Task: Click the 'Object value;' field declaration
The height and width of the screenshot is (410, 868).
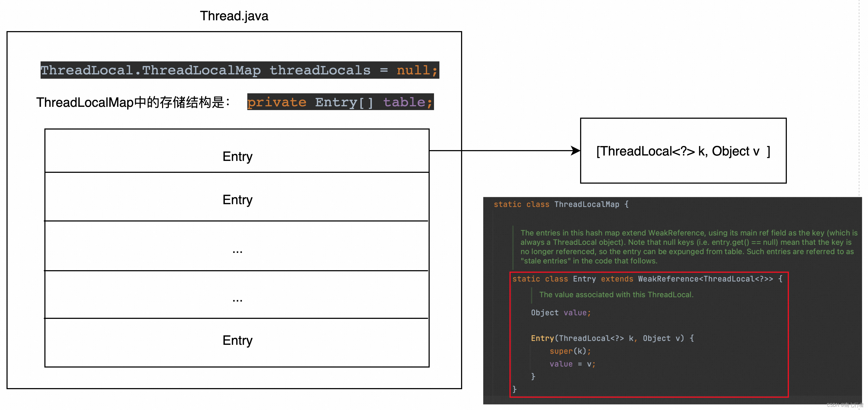Action: click(x=561, y=313)
